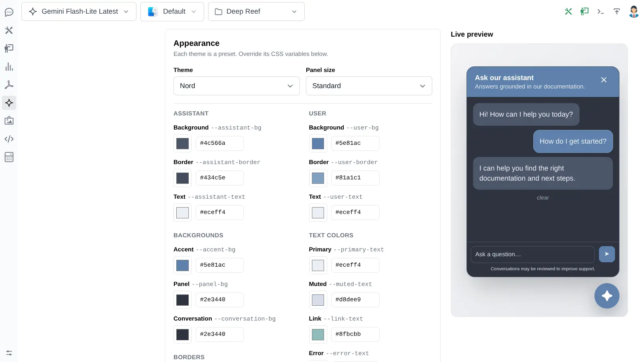Image resolution: width=644 pixels, height=362 pixels.
Task: Pick the user background color swatch
Action: coord(318,144)
